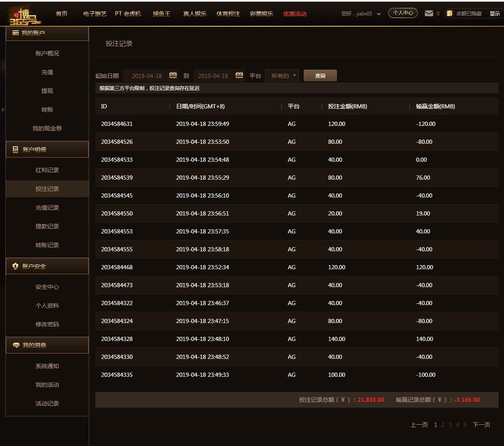Go to 首页 in top navigation
504x446 pixels.
pyautogui.click(x=62, y=13)
